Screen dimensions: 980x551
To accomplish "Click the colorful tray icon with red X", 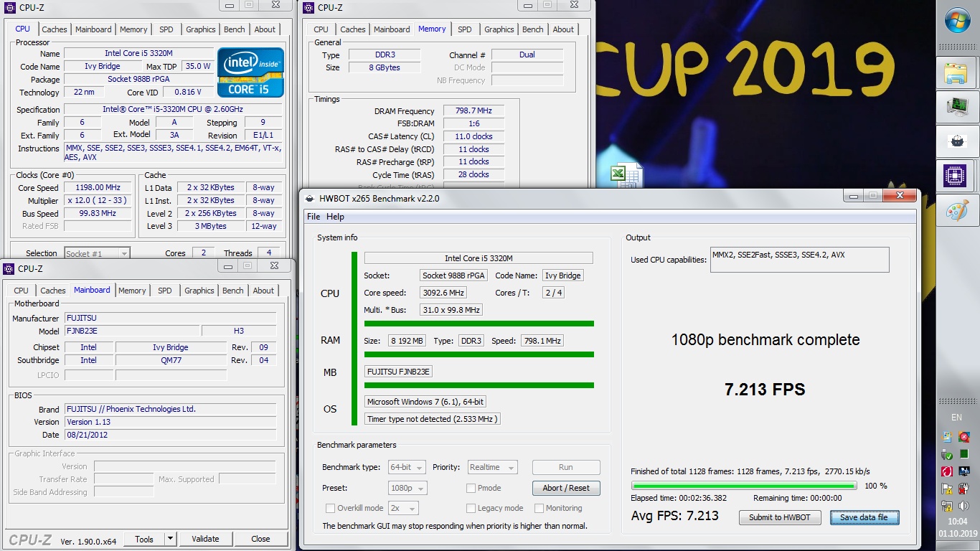I will pos(965,437).
